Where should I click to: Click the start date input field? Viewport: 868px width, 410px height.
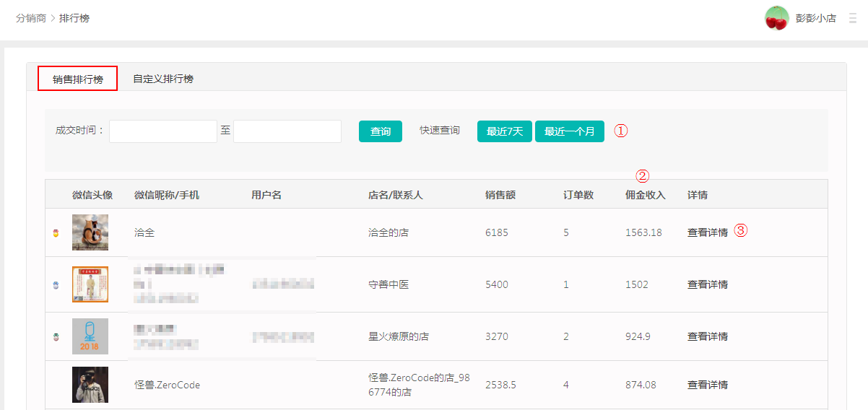pos(163,131)
